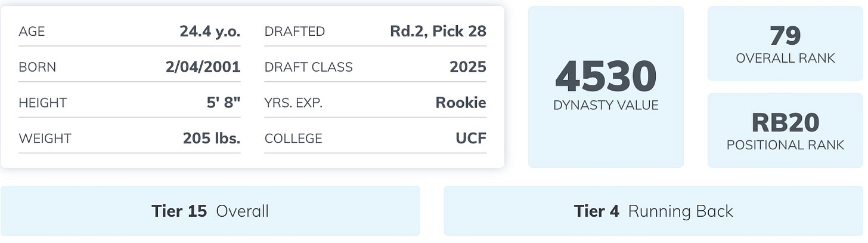Select the AGE row value 24.4 y.o.
The height and width of the screenshot is (243, 868).
click(x=210, y=31)
